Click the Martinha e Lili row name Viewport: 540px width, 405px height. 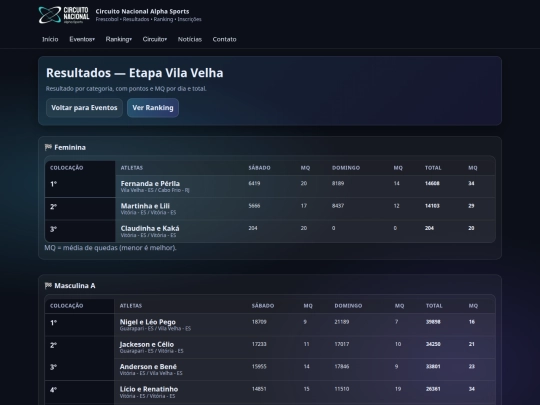coord(145,206)
